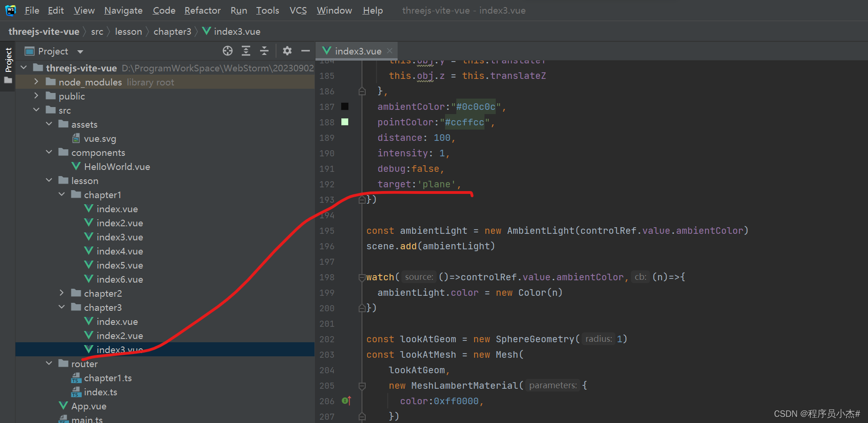868x423 pixels.
Task: Expand the chapter2 folder
Action: pyautogui.click(x=62, y=293)
